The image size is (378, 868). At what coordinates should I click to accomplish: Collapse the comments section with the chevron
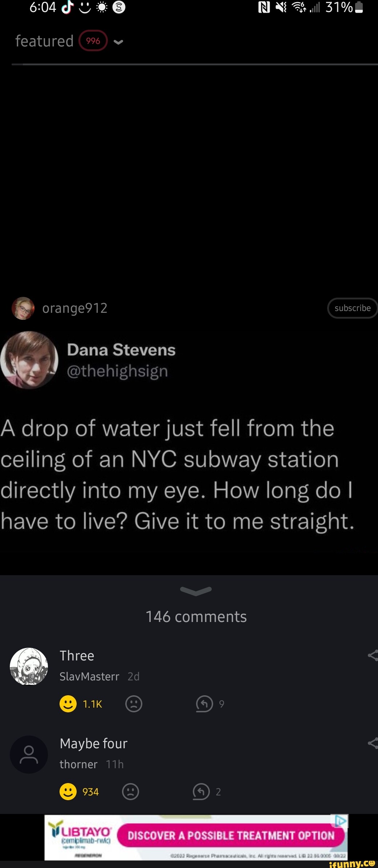196,590
